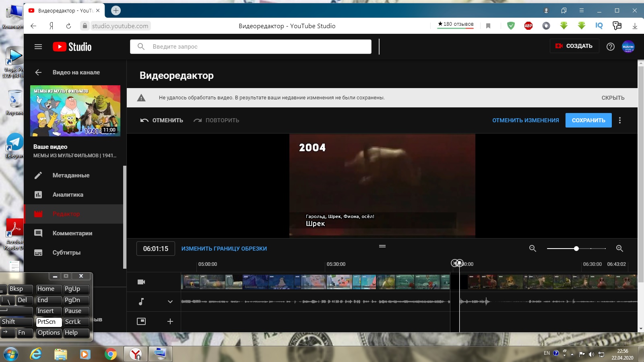Click the video track camera icon
Viewport: 644px width, 362px height.
(x=141, y=282)
